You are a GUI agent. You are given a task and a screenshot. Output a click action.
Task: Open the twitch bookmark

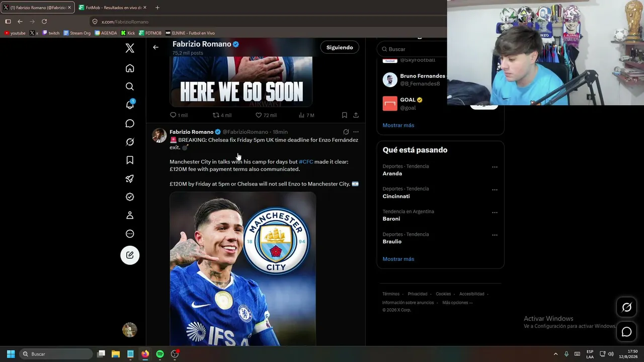pyautogui.click(x=51, y=33)
